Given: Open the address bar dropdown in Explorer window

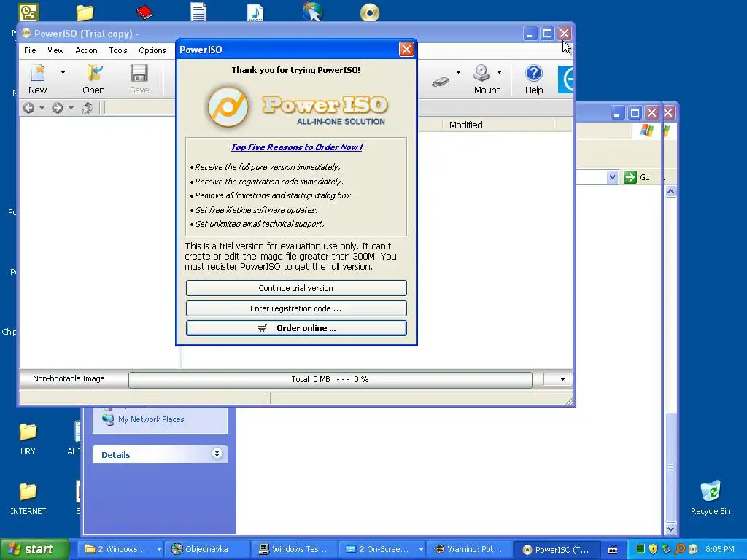Looking at the screenshot, I should click(x=612, y=177).
